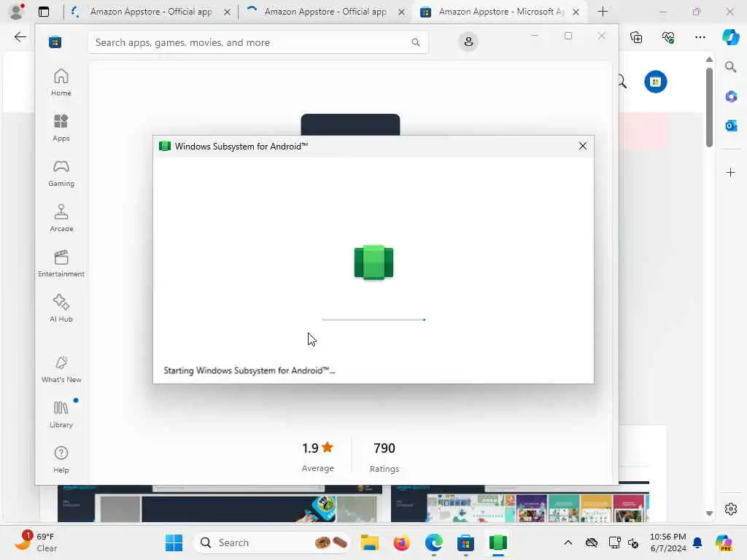The width and height of the screenshot is (747, 560).
Task: Open Gaming section in Store sidebar
Action: pyautogui.click(x=61, y=173)
